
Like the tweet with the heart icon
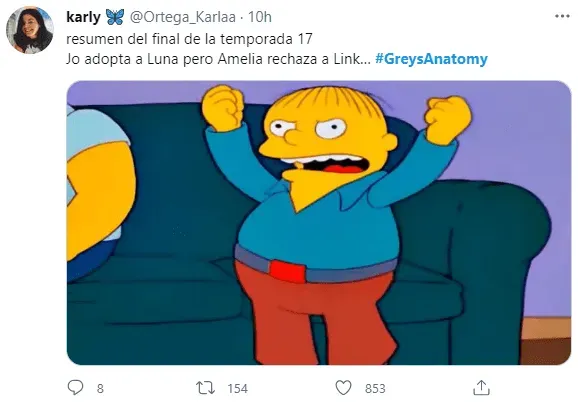pyautogui.click(x=343, y=388)
